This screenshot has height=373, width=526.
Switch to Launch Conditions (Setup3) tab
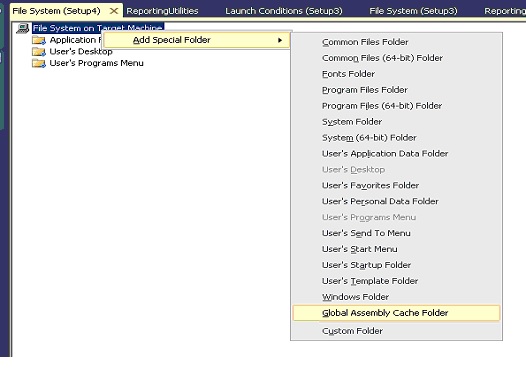pyautogui.click(x=284, y=11)
